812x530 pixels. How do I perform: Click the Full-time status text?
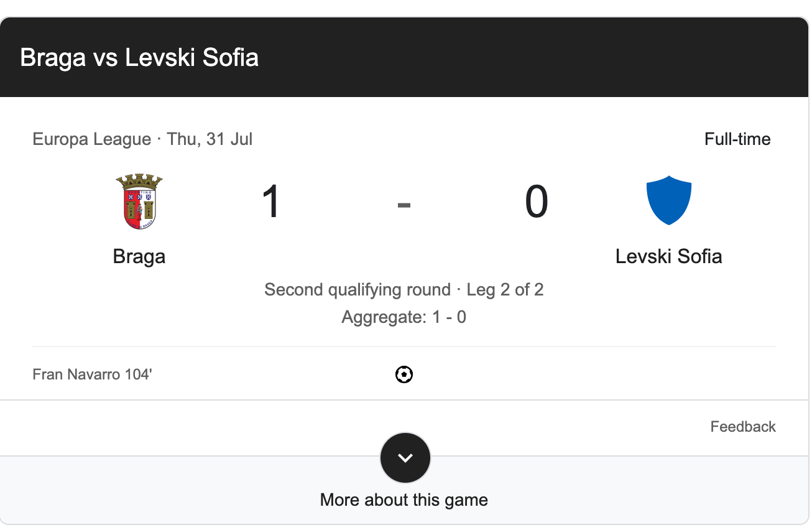pyautogui.click(x=737, y=139)
